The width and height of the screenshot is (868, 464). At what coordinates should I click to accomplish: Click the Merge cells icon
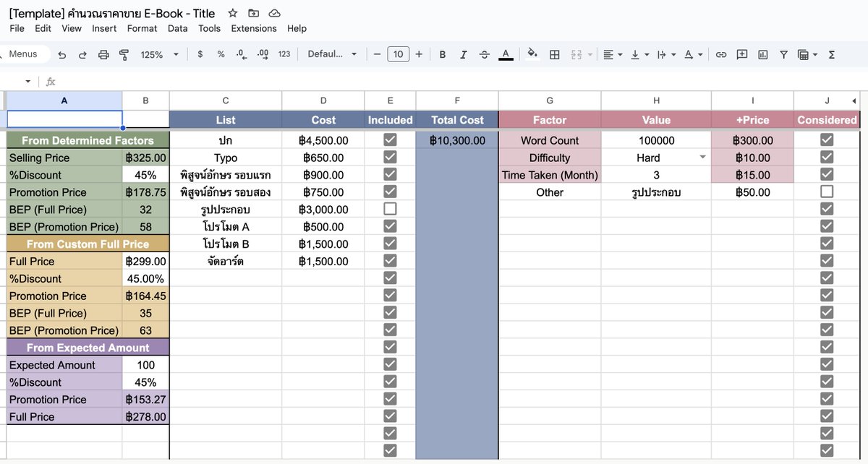(x=576, y=54)
